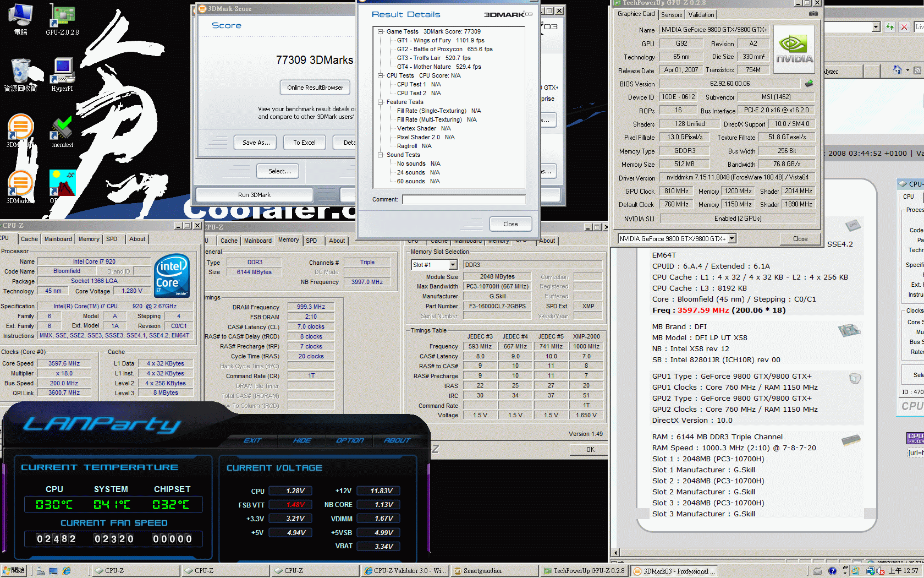
Task: Launch Internet Explorer from quick launch
Action: tap(67, 571)
